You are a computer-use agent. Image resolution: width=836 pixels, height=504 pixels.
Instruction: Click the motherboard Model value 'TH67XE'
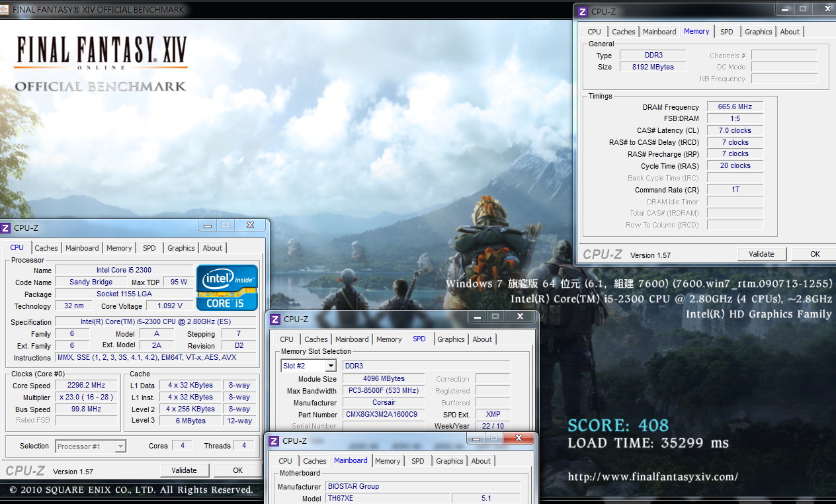tap(388, 498)
